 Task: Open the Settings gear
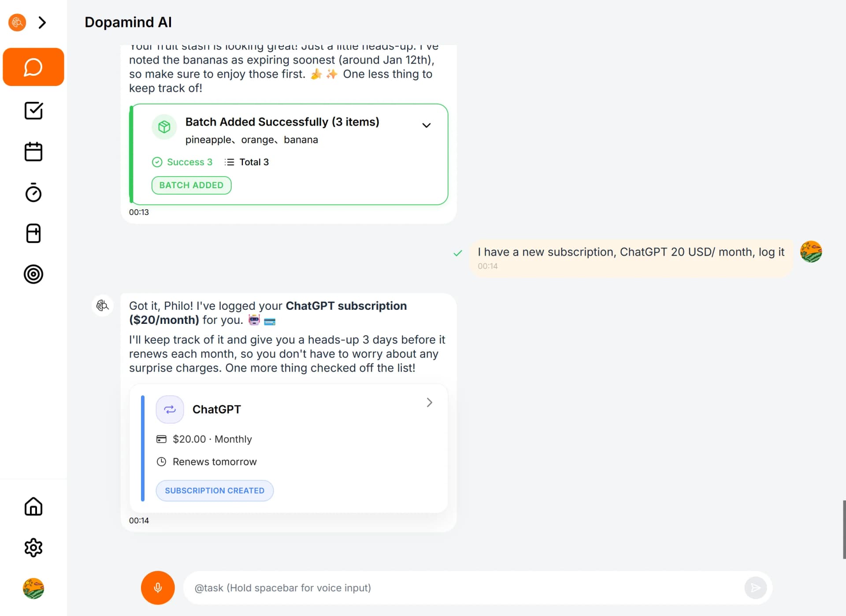(x=33, y=548)
